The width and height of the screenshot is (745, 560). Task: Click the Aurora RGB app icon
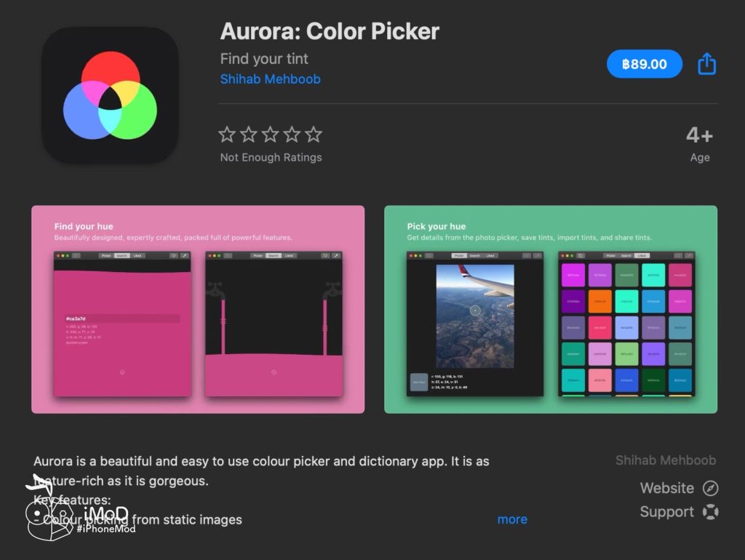(x=109, y=95)
